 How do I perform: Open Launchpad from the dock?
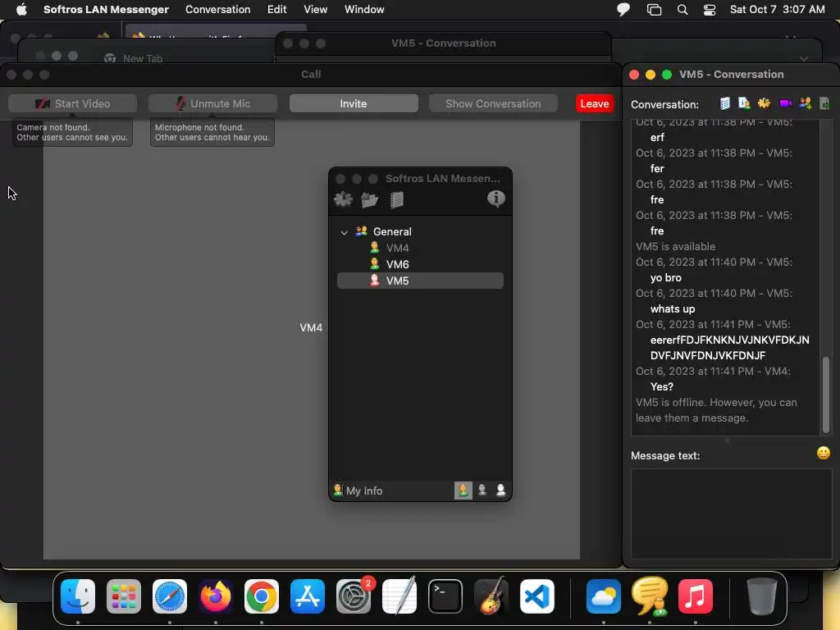coord(124,596)
